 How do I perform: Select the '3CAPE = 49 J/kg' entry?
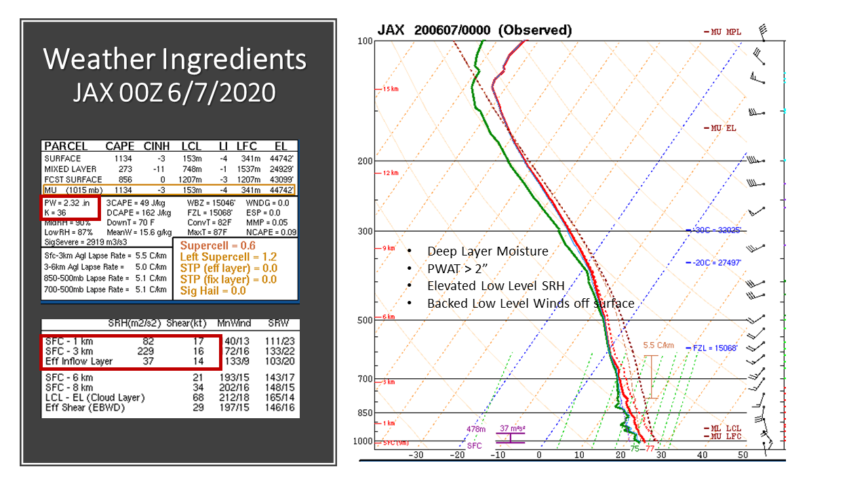pos(136,202)
